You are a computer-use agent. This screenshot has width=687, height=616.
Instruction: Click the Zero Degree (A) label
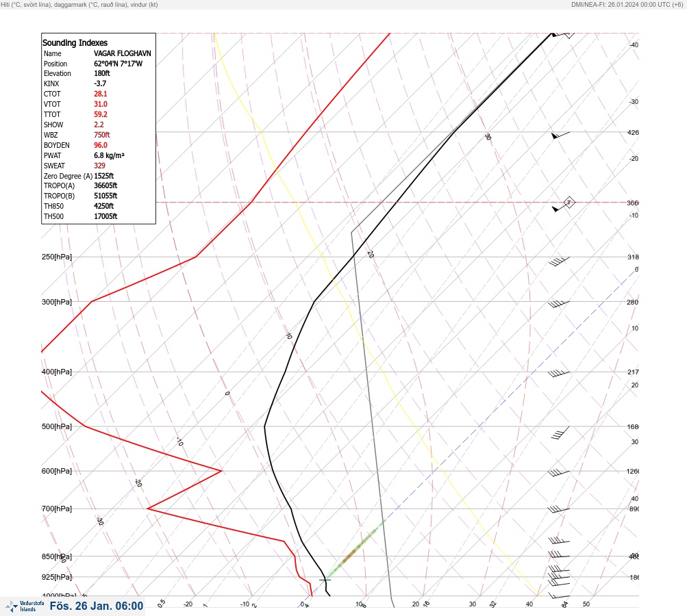[68, 176]
